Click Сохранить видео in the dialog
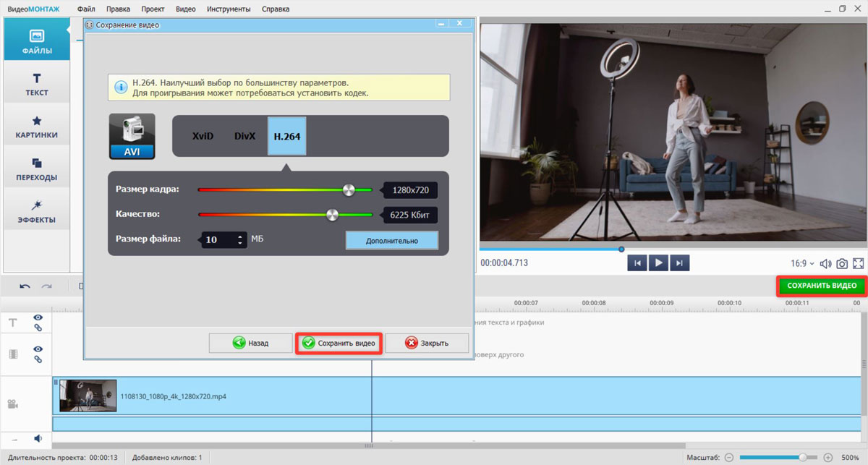 [x=339, y=343]
